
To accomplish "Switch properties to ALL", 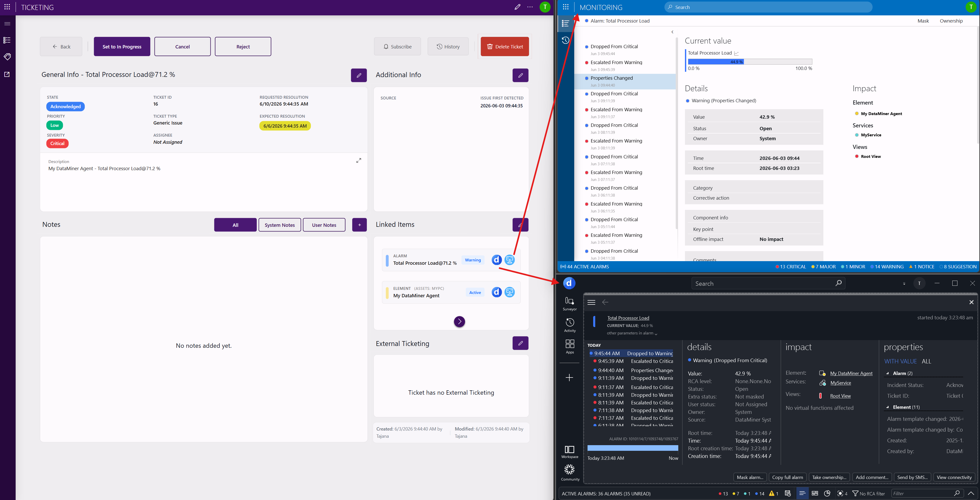I will (x=926, y=361).
